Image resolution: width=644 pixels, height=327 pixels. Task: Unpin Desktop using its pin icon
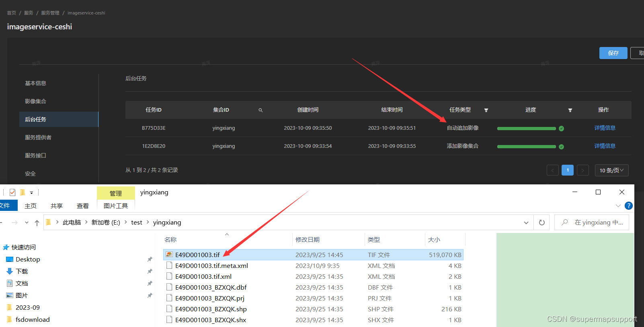pos(150,260)
